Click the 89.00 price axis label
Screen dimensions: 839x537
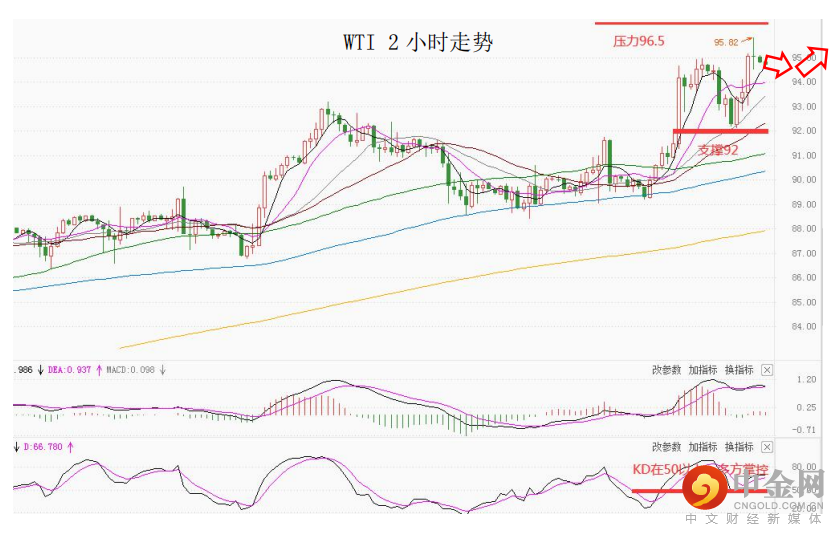coord(804,204)
